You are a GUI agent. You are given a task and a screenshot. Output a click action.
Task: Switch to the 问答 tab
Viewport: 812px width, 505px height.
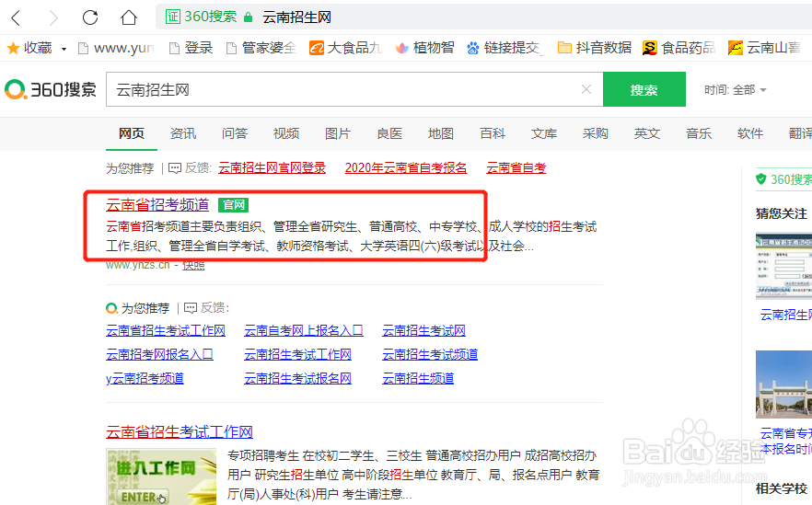(x=235, y=133)
